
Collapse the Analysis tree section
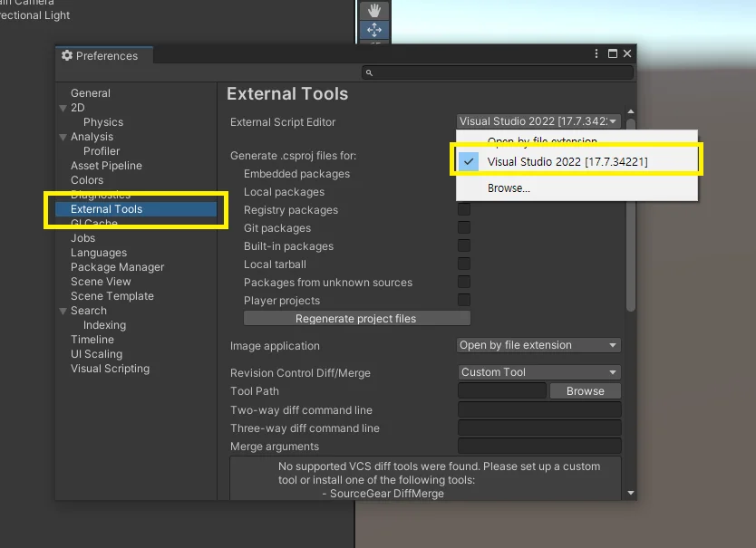coord(63,137)
